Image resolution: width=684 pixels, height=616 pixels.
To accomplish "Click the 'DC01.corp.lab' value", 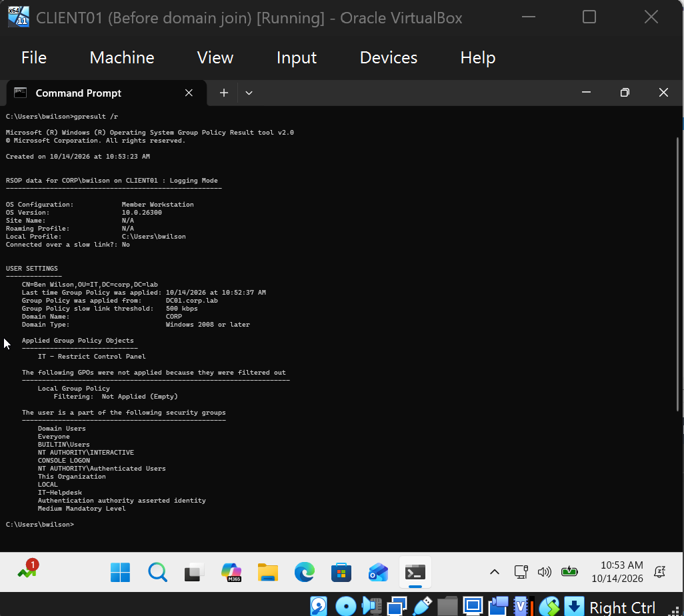I will 191,301.
